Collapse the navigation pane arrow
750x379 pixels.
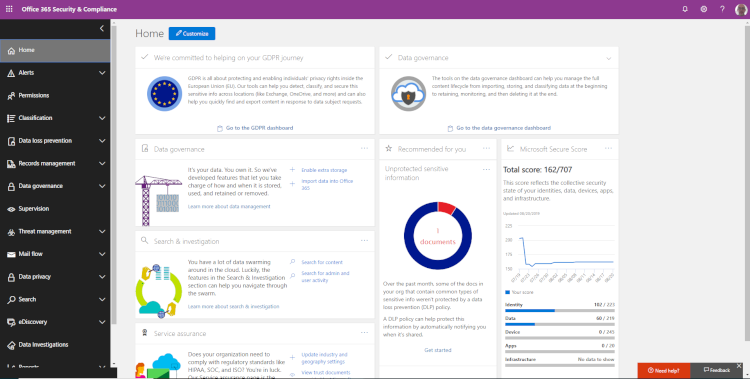[101, 29]
